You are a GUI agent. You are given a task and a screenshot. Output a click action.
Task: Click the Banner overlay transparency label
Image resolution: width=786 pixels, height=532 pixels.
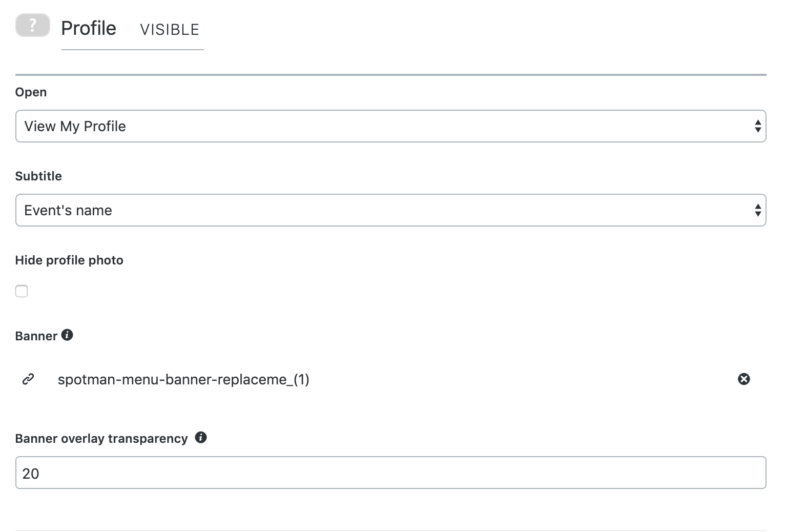pyautogui.click(x=101, y=439)
